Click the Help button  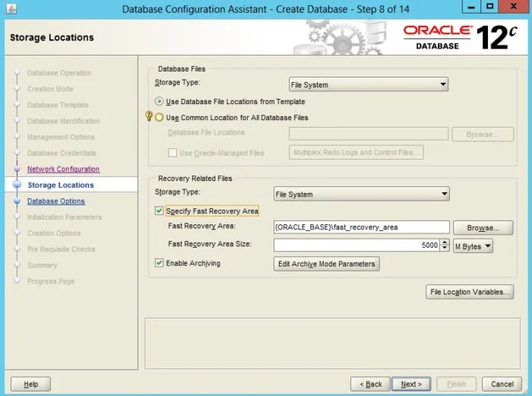coord(31,384)
